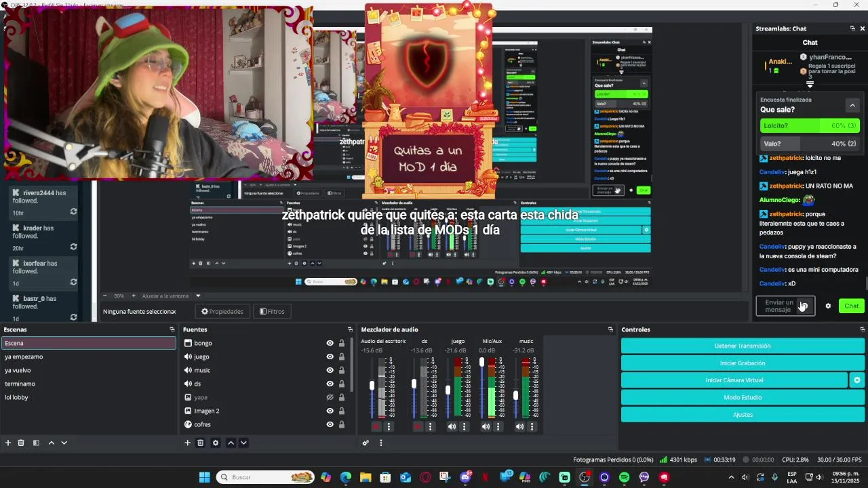This screenshot has width=868, height=488.
Task: Show the yape source
Action: click(x=330, y=397)
